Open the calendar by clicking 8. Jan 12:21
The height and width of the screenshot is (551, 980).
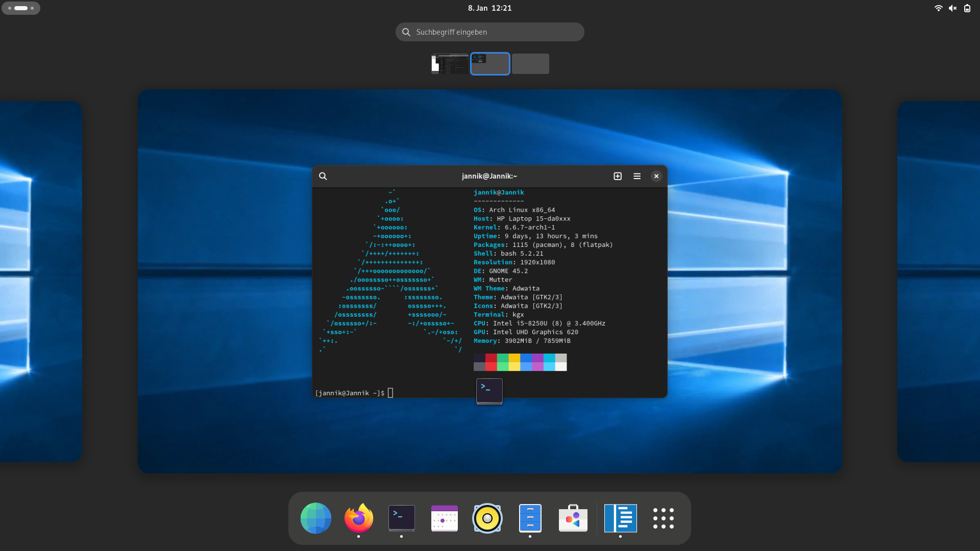pos(489,8)
